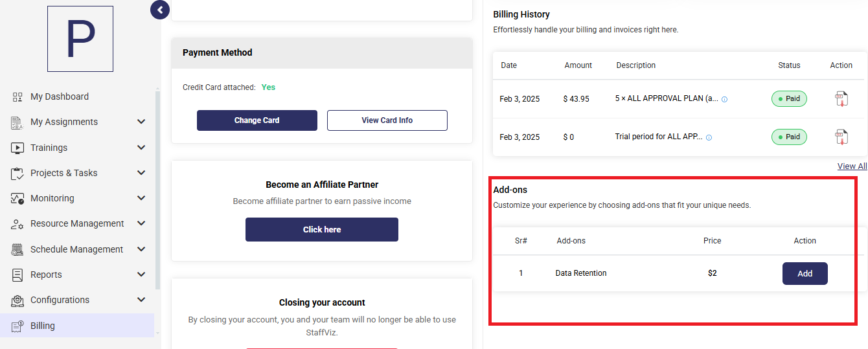
Task: Download PDF invoice for $43.95 payment
Action: pos(841,99)
